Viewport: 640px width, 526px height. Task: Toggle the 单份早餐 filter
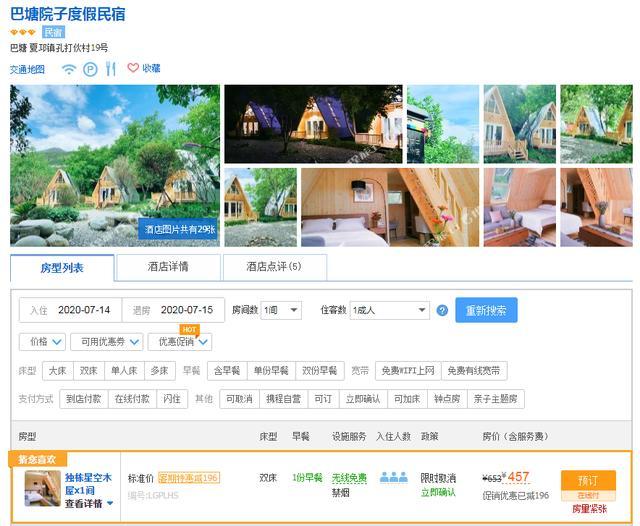271,371
